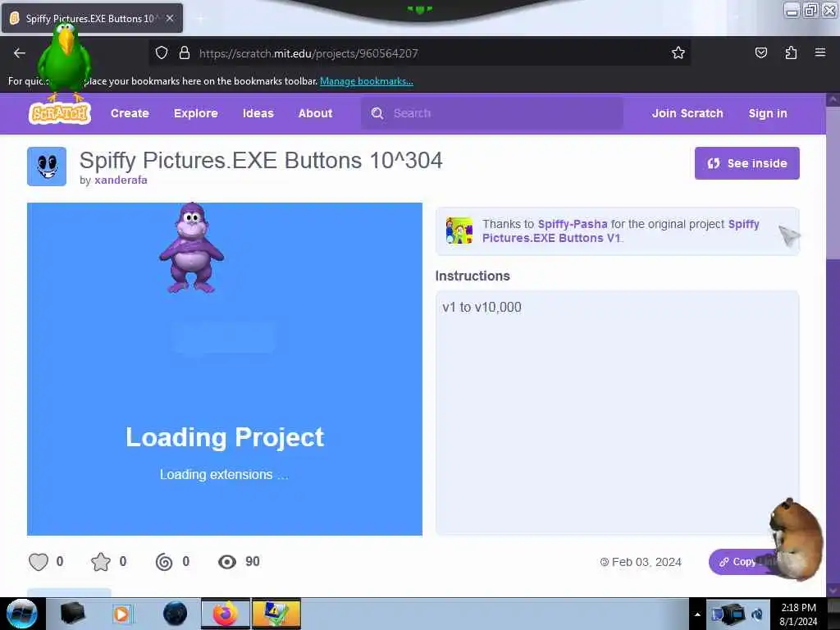This screenshot has height=630, width=840.
Task: Select the Spiffy Pictures.EXE Buttons tab
Action: click(x=92, y=18)
